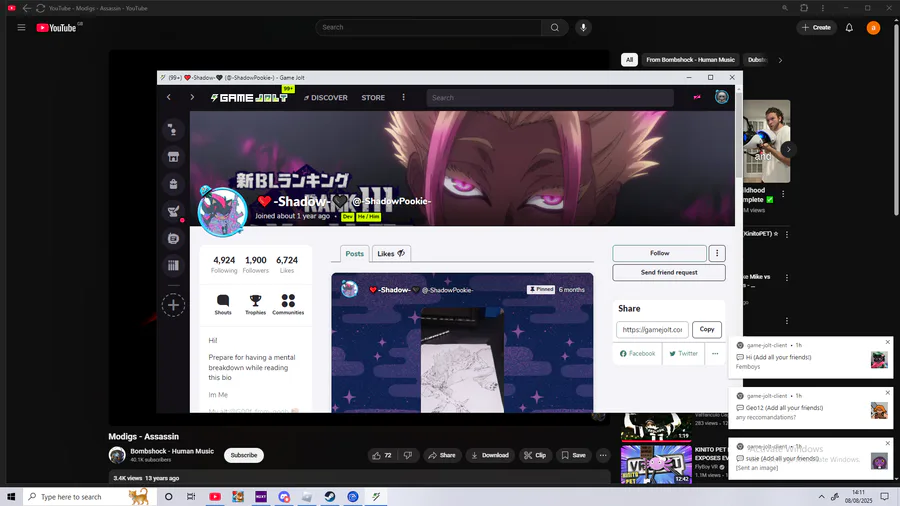Image resolution: width=900 pixels, height=506 pixels.
Task: Select the gamejolt share URL field
Action: [652, 329]
